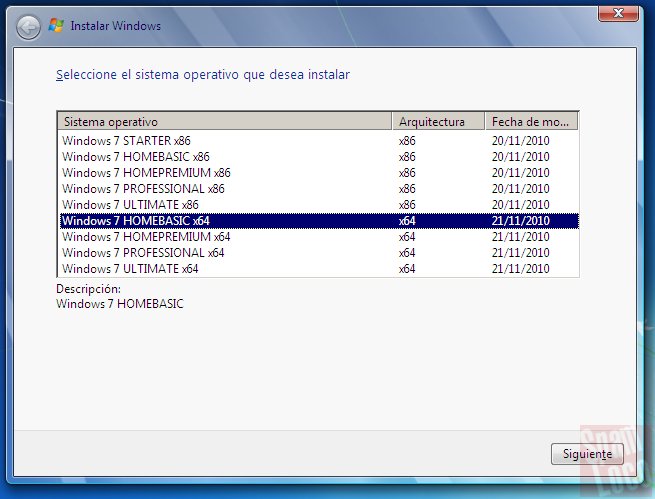655x499 pixels.
Task: Click the Windows flag logo in title bar
Action: 56,25
